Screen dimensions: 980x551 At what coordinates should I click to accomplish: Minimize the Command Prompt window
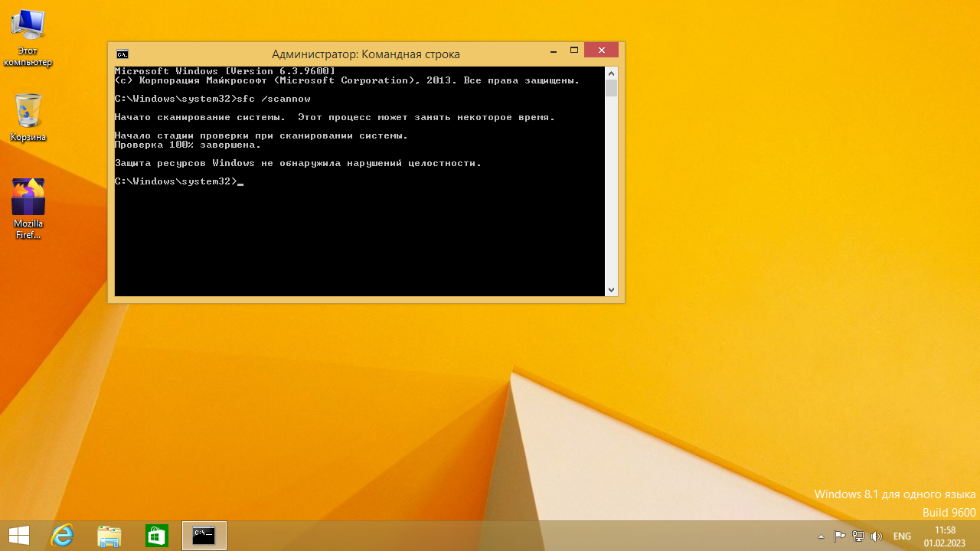[553, 51]
